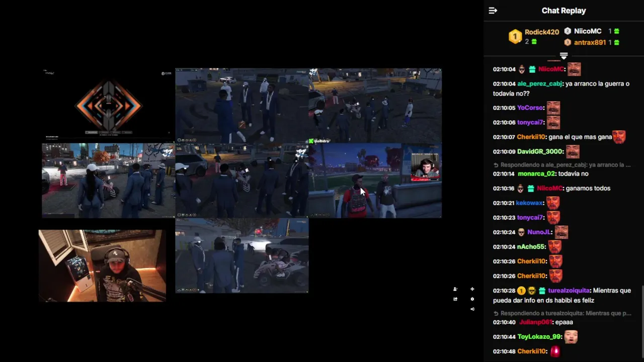Image resolution: width=644 pixels, height=362 pixels.
Task: Click the silver number 2 leaderboard badge
Action: pos(568,31)
